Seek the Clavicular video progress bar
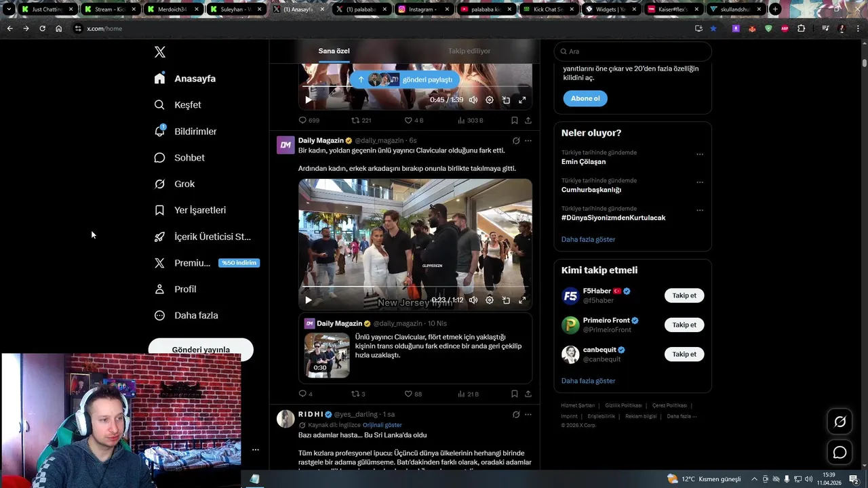 tap(415, 287)
